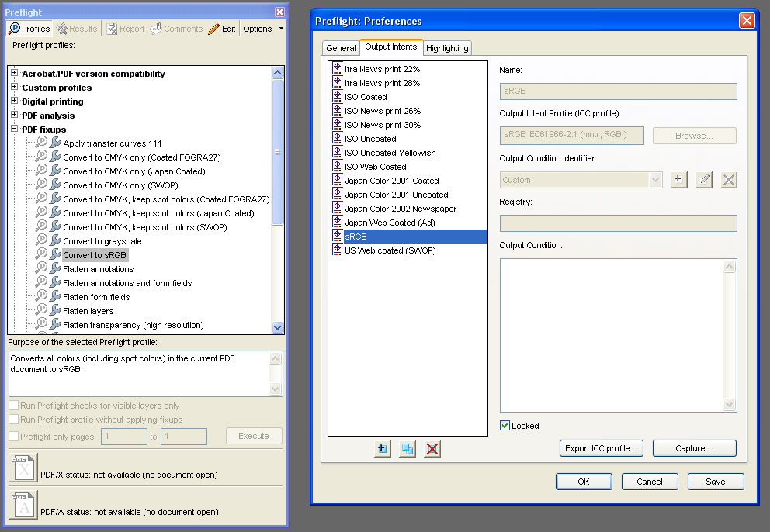Click the add output intent icon below list
The height and width of the screenshot is (532, 770).
tap(382, 448)
